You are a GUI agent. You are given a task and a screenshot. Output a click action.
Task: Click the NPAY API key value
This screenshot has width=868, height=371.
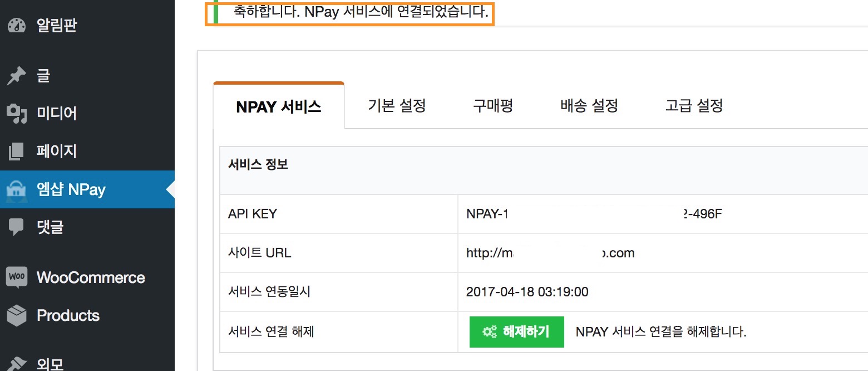point(594,214)
